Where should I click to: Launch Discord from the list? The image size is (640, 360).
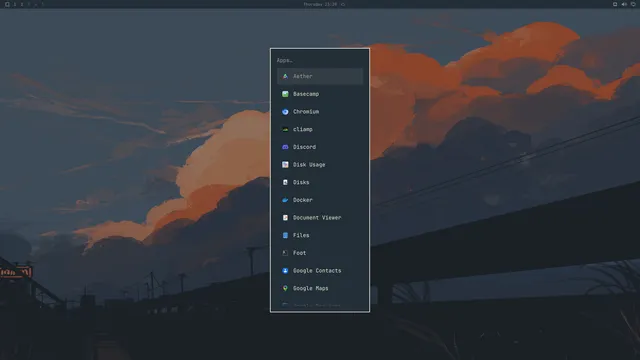320,147
